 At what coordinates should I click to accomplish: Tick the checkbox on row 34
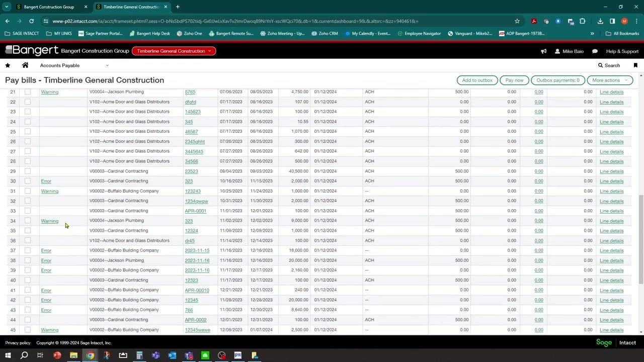tap(28, 221)
